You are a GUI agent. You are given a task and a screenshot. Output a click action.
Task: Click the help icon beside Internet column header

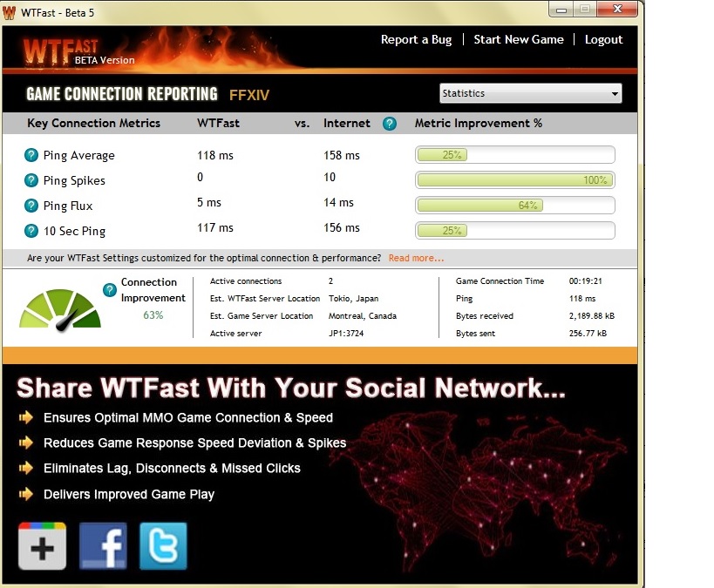[390, 124]
